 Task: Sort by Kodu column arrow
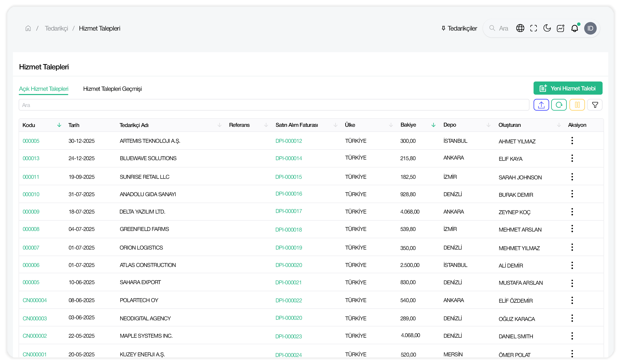59,125
